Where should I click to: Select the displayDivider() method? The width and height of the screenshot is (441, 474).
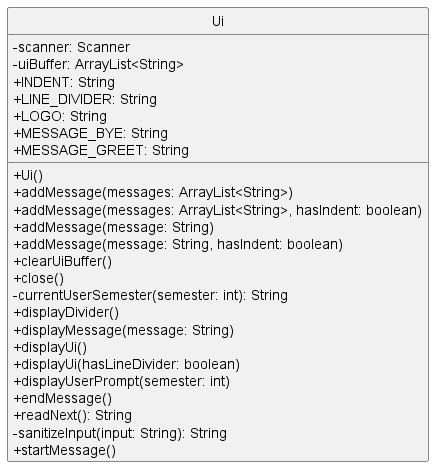coord(66,312)
